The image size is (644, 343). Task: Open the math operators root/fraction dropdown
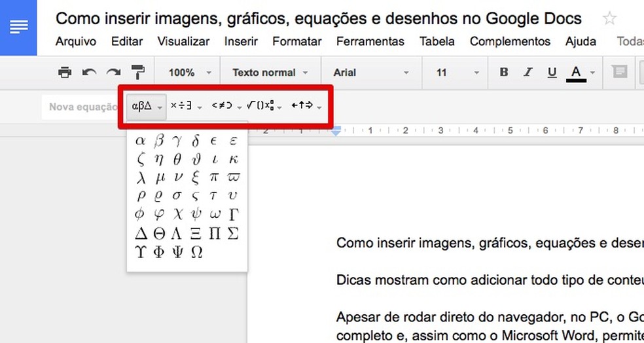[264, 107]
